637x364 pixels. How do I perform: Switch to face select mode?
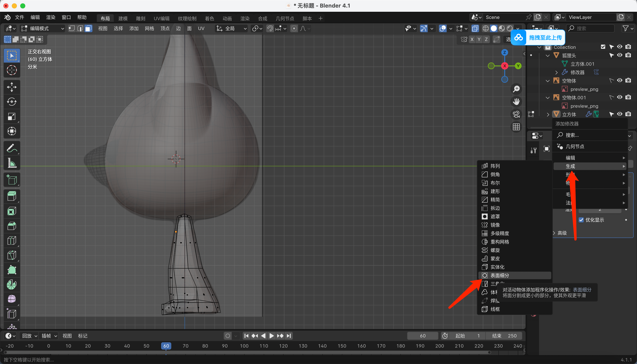[88, 28]
